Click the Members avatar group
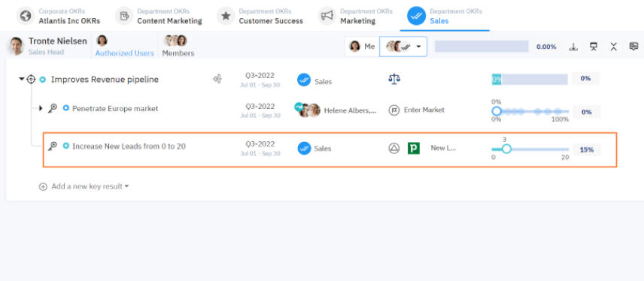Image resolution: width=644 pixels, height=281 pixels. coord(175,41)
